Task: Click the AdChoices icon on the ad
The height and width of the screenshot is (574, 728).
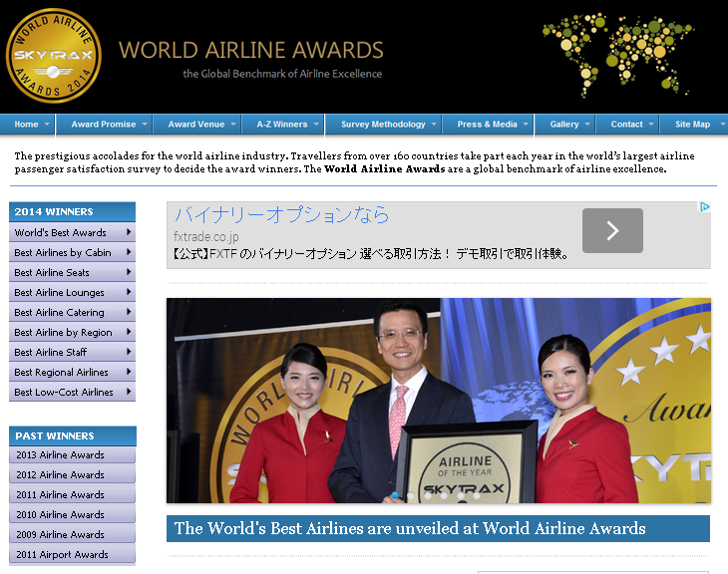Action: coord(704,207)
